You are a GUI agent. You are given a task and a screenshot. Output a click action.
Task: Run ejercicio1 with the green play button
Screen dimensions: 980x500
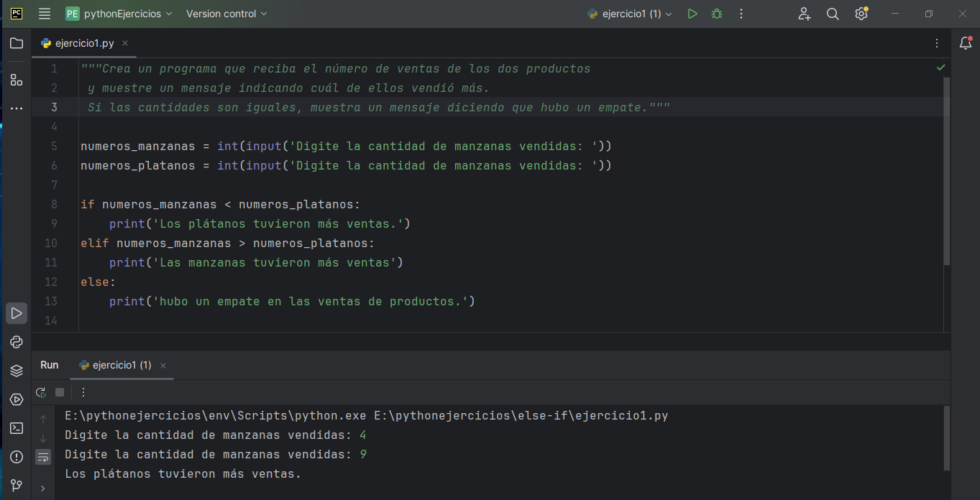click(x=692, y=14)
